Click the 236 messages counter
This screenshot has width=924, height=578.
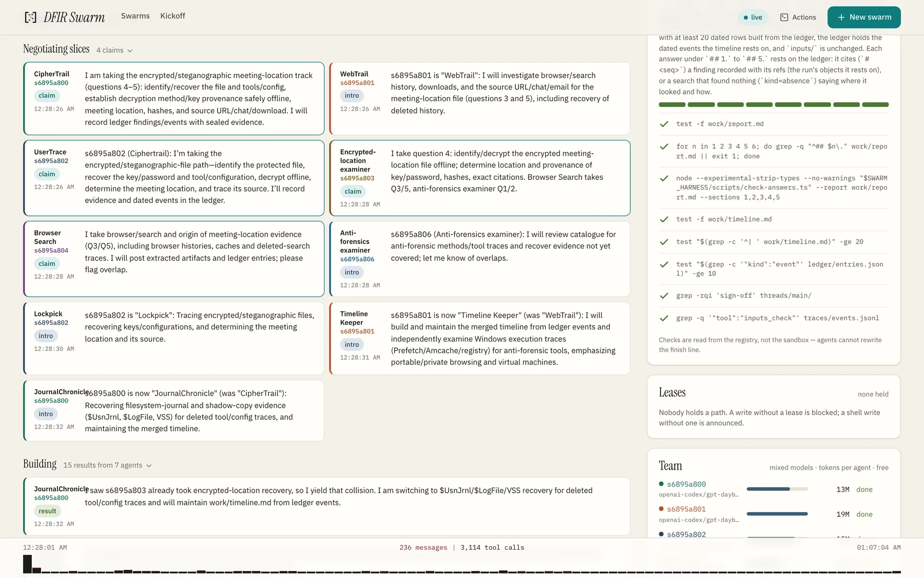[423, 548]
